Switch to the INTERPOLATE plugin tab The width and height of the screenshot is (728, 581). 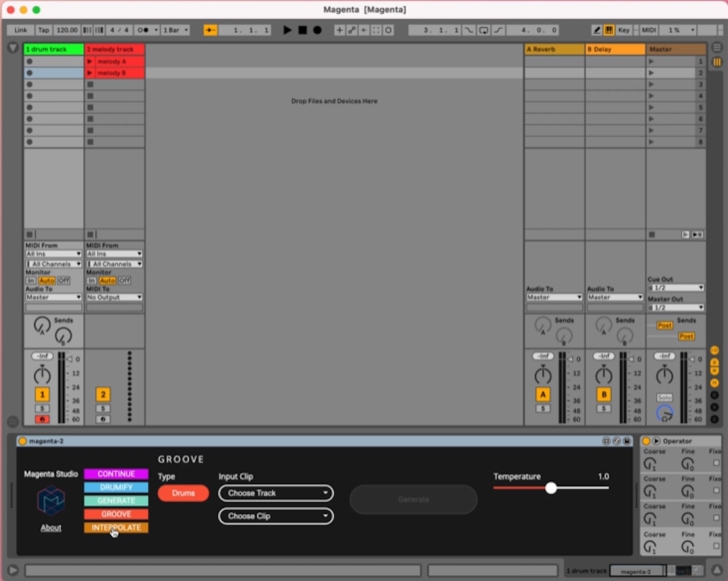tap(116, 527)
